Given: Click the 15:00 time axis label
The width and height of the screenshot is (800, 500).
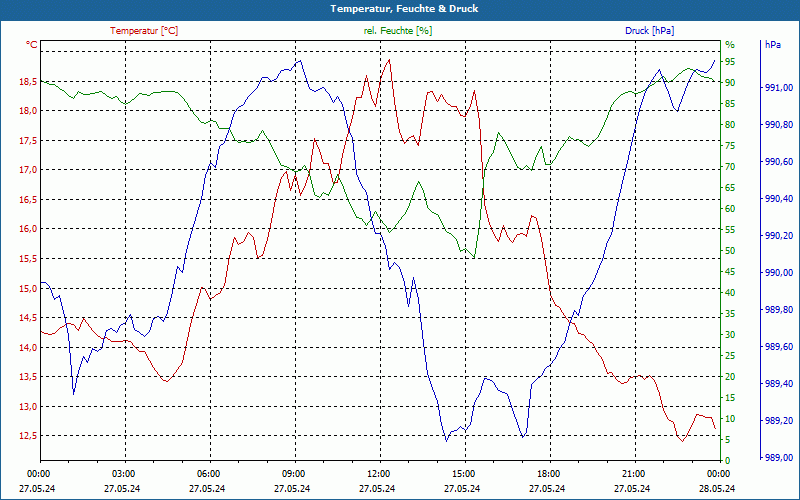Looking at the screenshot, I should [463, 473].
